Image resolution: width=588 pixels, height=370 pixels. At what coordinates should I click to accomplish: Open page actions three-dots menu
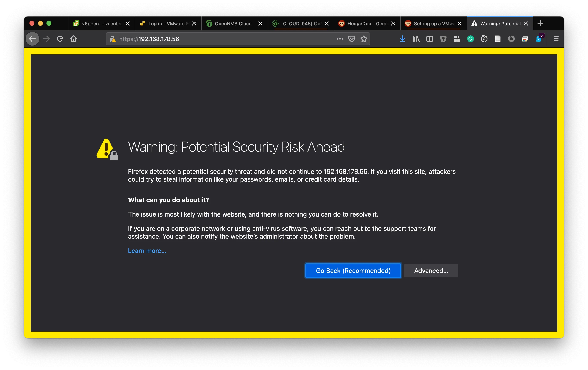340,39
